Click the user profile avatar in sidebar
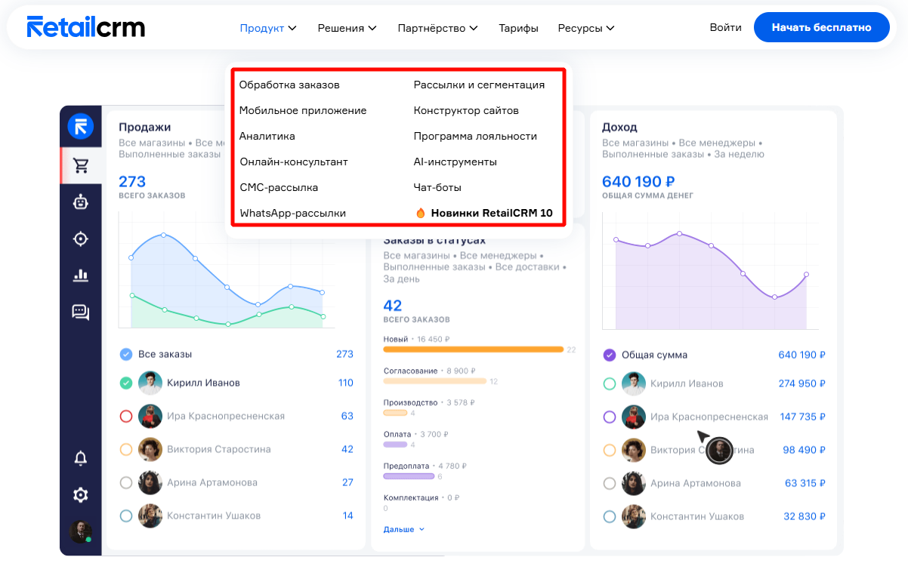The width and height of the screenshot is (908, 588). tap(80, 531)
